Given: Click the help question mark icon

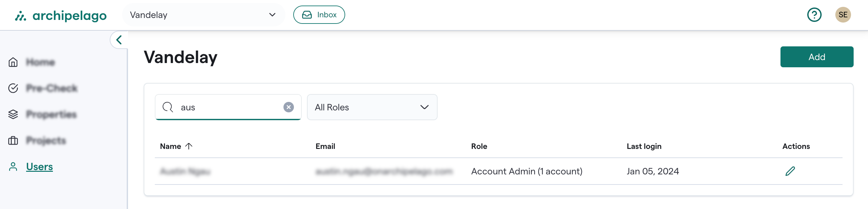Looking at the screenshot, I should pyautogui.click(x=814, y=14).
